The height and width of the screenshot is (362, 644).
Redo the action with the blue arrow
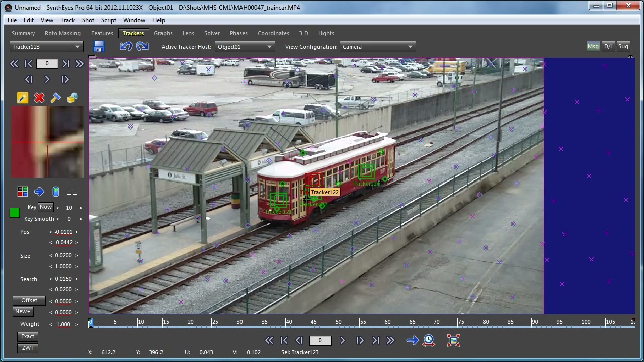[142, 47]
